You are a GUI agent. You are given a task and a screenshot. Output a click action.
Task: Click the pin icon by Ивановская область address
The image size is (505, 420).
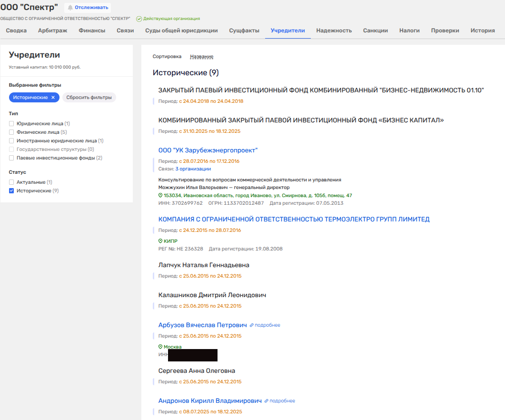tap(160, 196)
